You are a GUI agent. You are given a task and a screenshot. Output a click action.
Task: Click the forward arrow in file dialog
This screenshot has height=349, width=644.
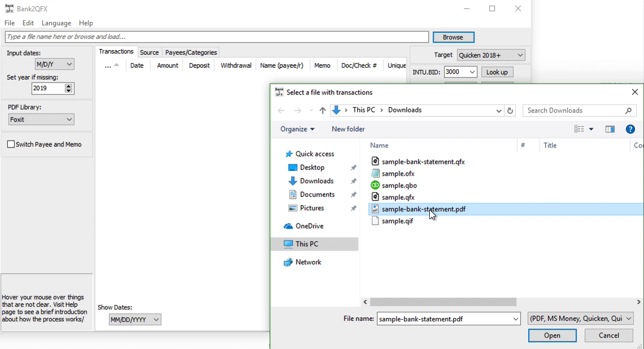tap(298, 111)
